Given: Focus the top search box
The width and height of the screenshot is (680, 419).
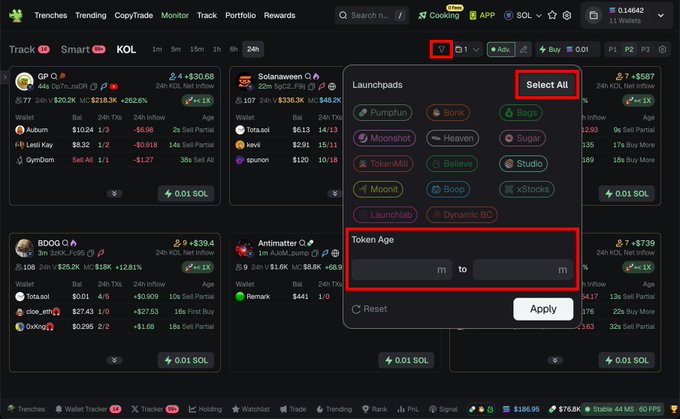Looking at the screenshot, I should [x=372, y=16].
